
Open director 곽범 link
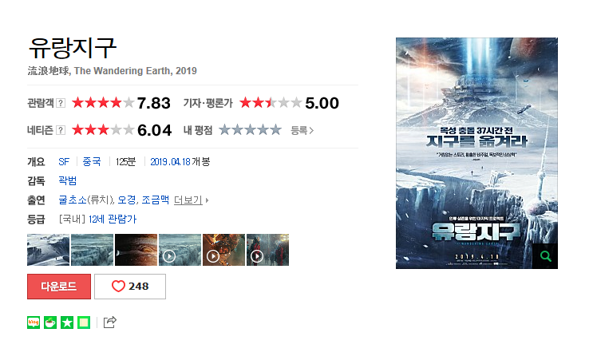click(68, 180)
